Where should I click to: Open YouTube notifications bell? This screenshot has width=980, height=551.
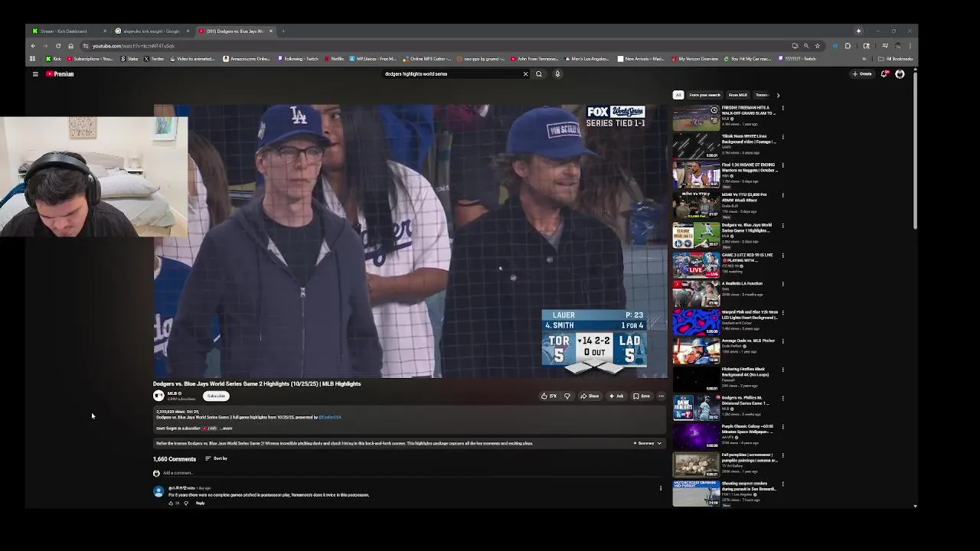point(884,74)
